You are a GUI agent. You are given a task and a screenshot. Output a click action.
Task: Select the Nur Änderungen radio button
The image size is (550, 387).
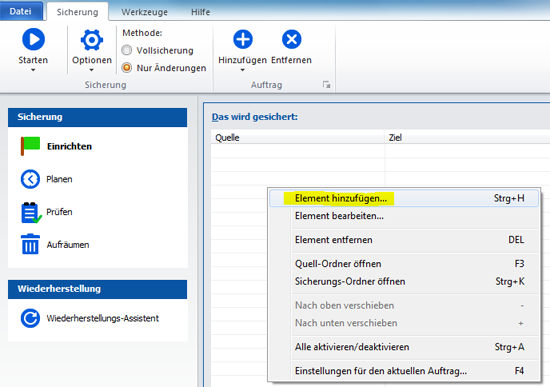tap(127, 67)
